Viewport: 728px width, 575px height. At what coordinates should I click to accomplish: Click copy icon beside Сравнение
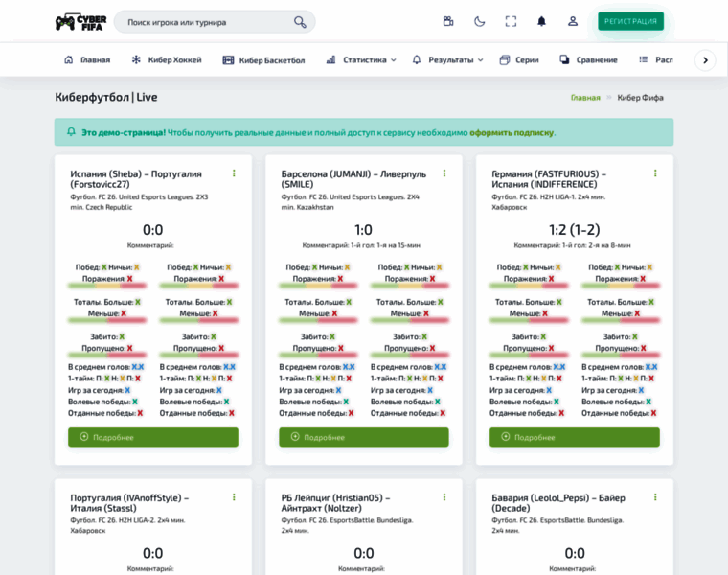564,59
